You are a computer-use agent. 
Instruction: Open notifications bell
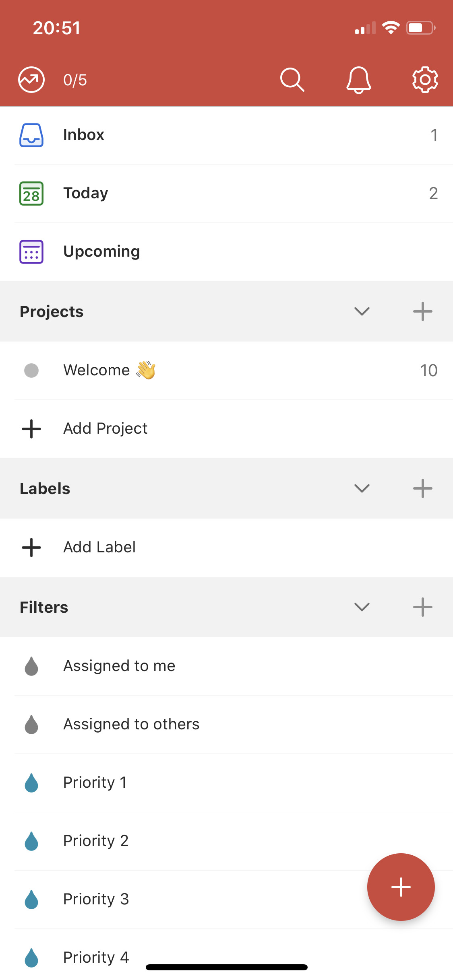pyautogui.click(x=358, y=80)
